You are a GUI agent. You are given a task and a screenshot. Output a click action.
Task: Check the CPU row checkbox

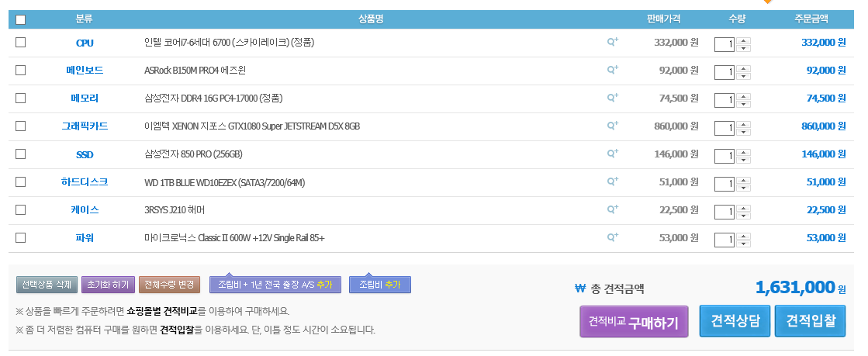(x=20, y=42)
